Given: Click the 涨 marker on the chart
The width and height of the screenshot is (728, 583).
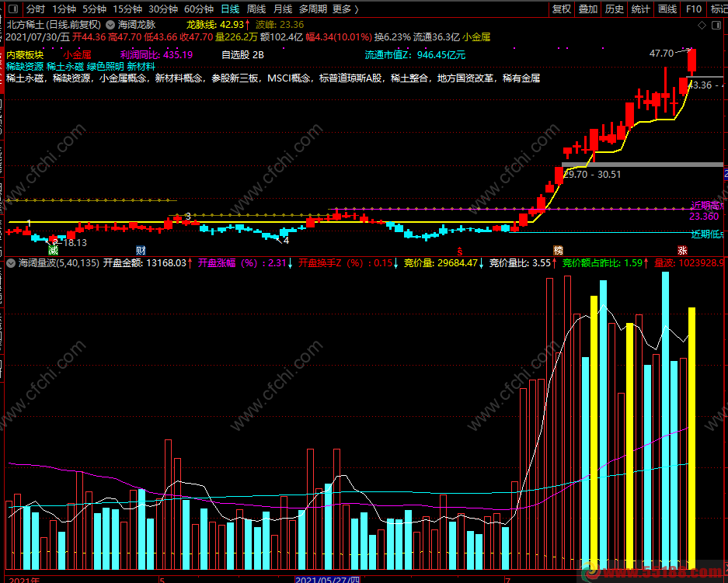Looking at the screenshot, I should click(682, 251).
